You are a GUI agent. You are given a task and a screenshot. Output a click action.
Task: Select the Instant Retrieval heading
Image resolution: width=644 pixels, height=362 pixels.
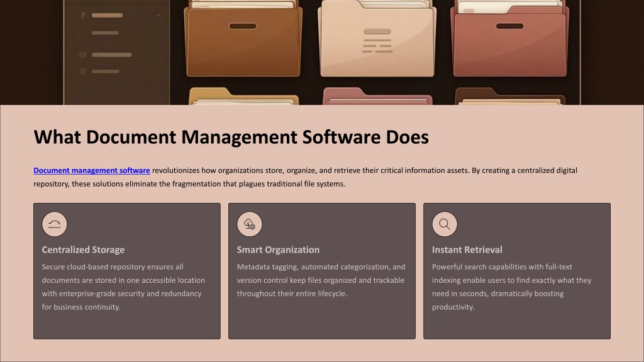(467, 250)
